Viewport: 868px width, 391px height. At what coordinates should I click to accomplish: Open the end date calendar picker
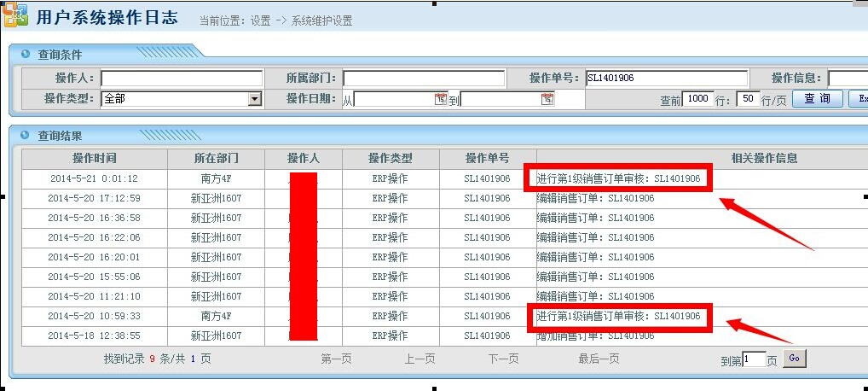point(547,100)
